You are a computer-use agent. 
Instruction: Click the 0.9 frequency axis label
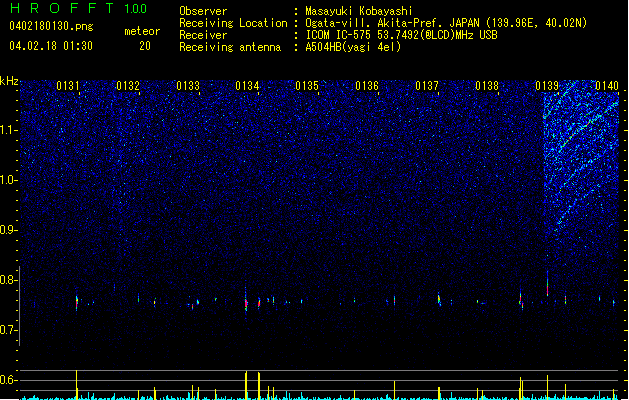9,230
